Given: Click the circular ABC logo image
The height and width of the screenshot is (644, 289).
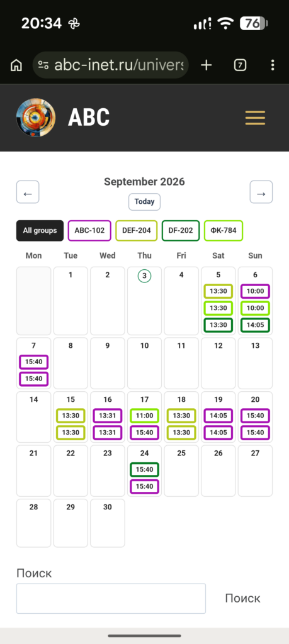Looking at the screenshot, I should pos(36,118).
